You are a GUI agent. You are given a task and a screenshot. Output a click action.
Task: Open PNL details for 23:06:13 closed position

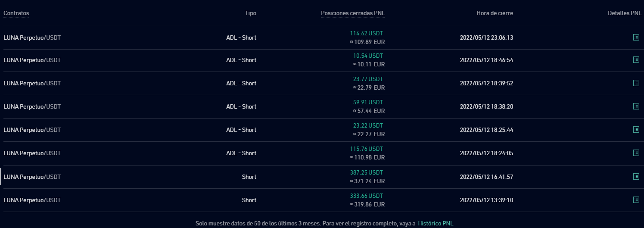click(x=636, y=37)
